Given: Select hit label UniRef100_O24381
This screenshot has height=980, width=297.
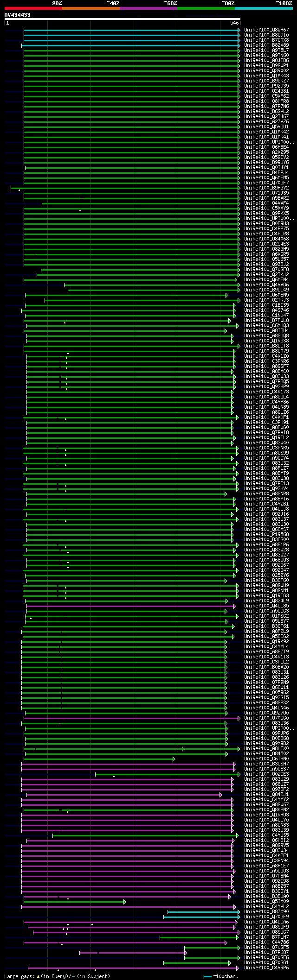Looking at the screenshot, I should pyautogui.click(x=266, y=91).
